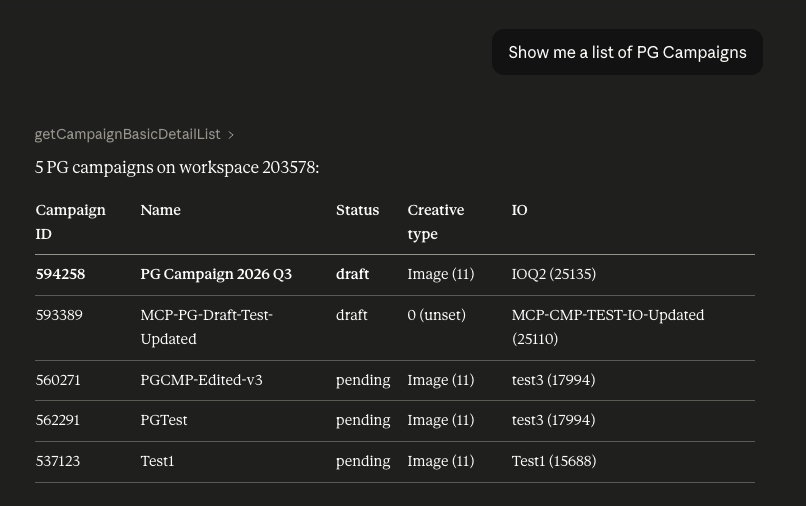Image resolution: width=806 pixels, height=506 pixels.
Task: Click the IO column header
Action: tap(519, 210)
